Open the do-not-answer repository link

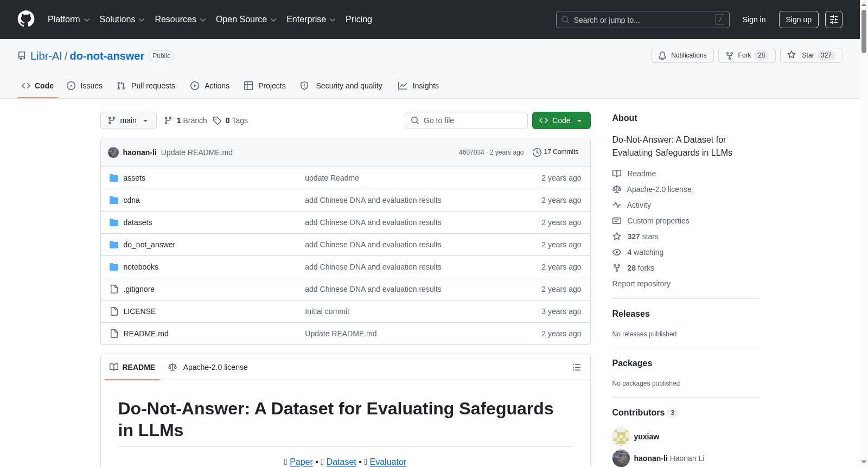coord(107,56)
